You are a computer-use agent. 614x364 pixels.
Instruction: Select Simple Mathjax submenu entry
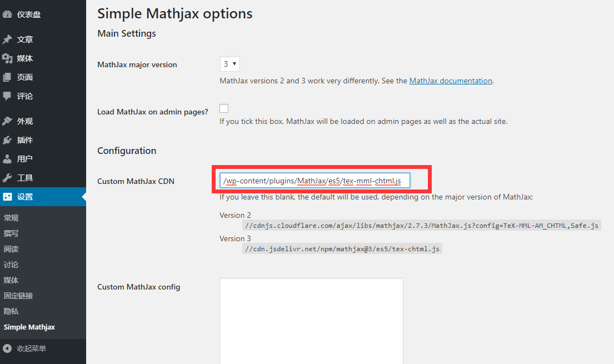pos(29,327)
